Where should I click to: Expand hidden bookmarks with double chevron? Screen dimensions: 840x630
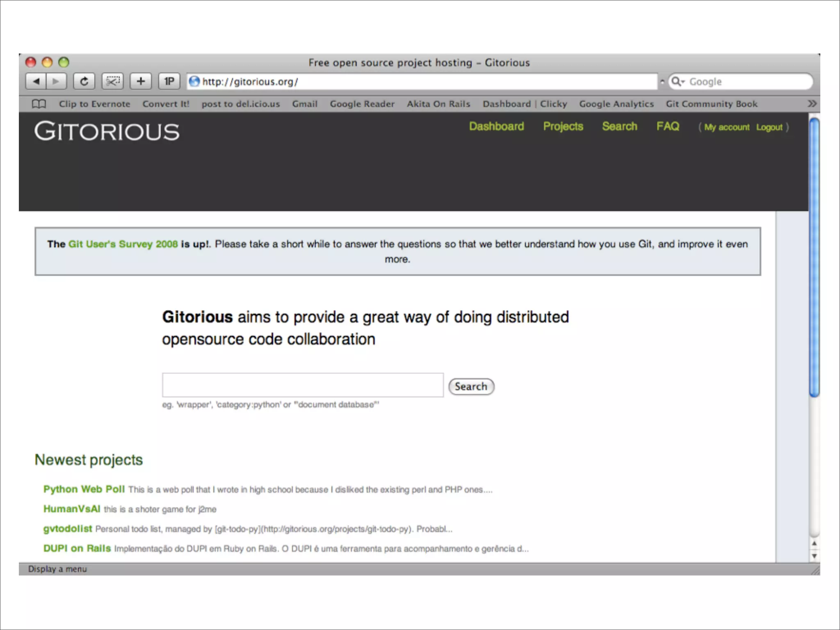tap(812, 104)
